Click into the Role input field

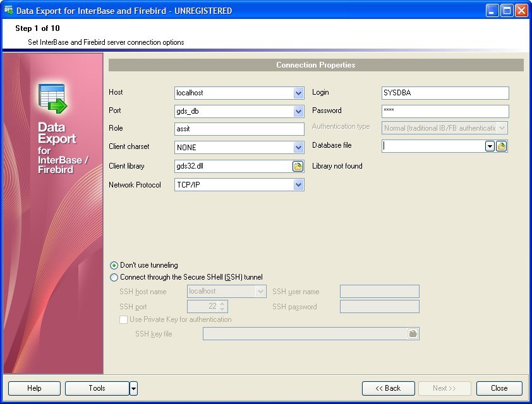pyautogui.click(x=239, y=129)
